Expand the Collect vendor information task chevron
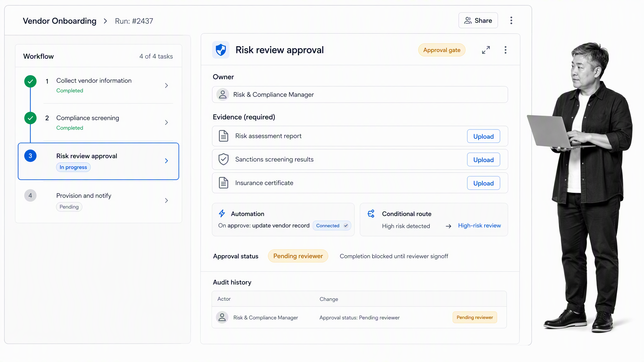 (x=166, y=85)
